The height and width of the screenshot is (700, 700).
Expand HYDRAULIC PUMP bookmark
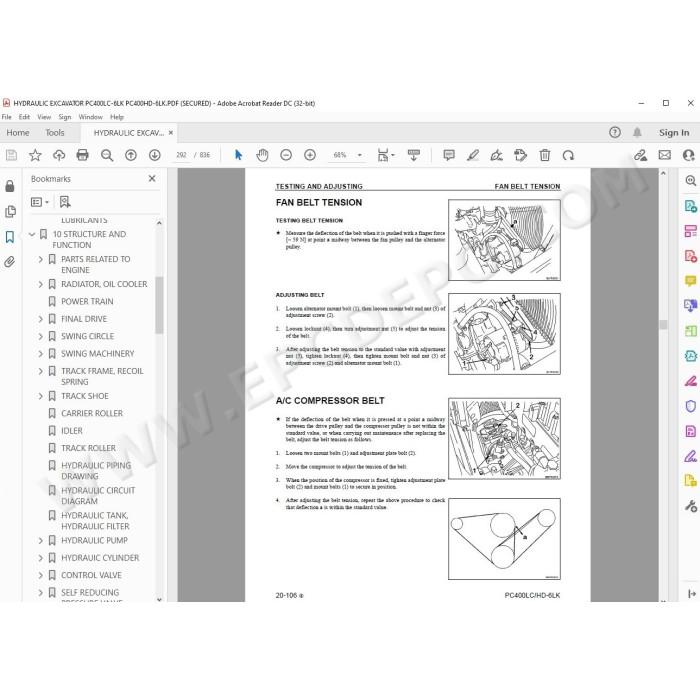tap(41, 541)
